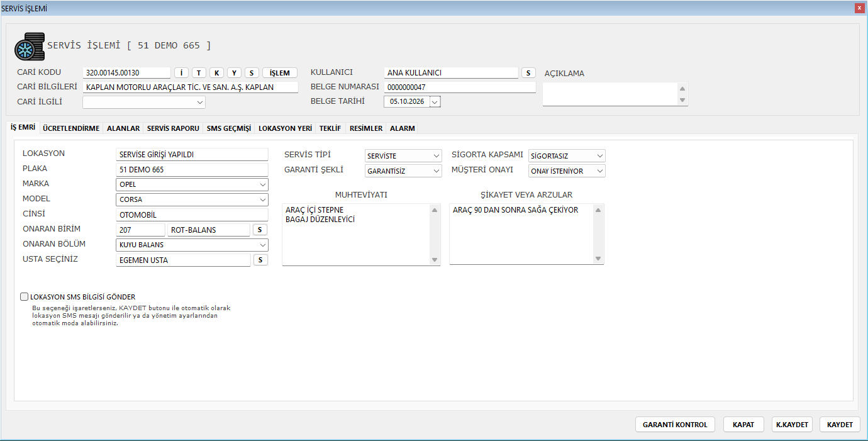Click the Cari Kodu input field
Screen dimensions: 868x441
[x=126, y=73]
